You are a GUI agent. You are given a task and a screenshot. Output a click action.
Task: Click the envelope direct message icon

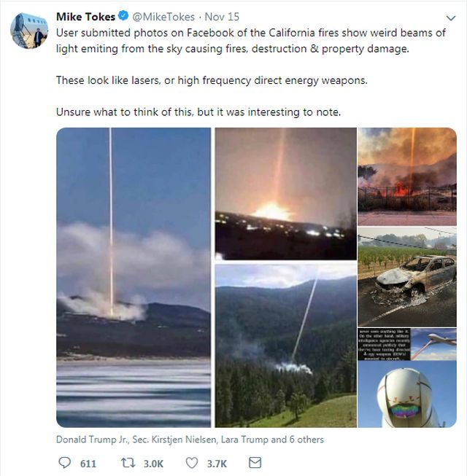pos(255,463)
